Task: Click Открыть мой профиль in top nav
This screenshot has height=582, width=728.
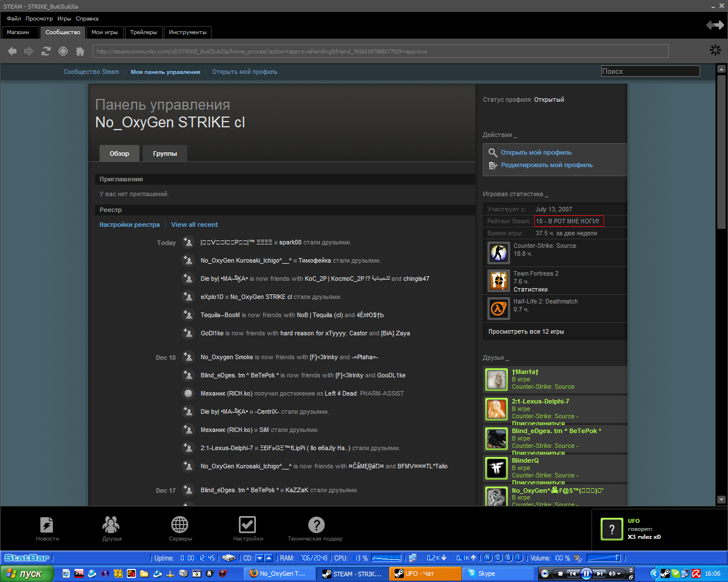Action: click(x=245, y=72)
